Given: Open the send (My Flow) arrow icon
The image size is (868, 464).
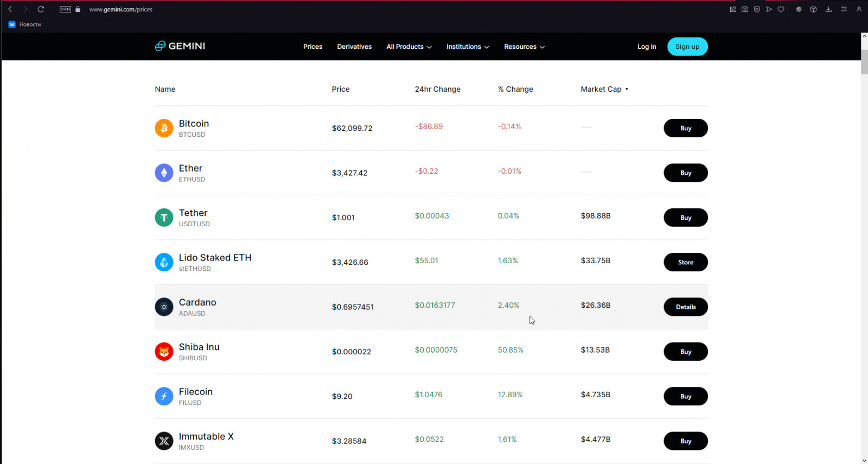Looking at the screenshot, I should [x=769, y=9].
